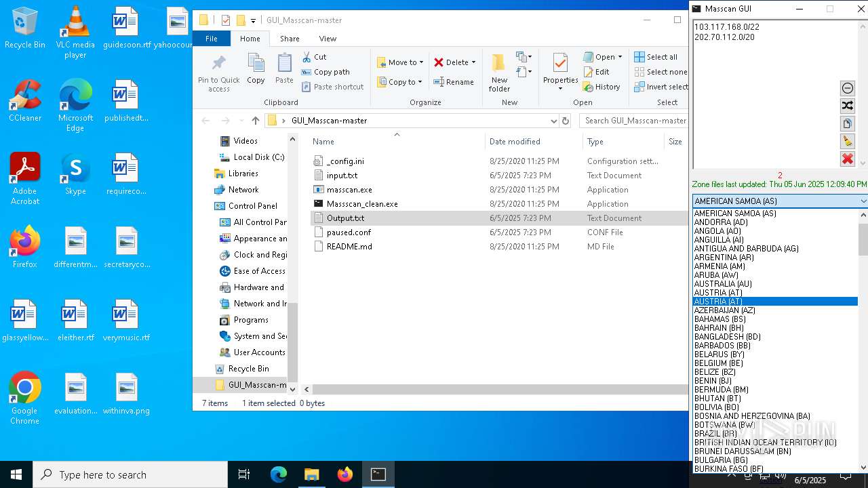Click Edit in the Open group
Screen dimensions: 868x488
point(596,72)
